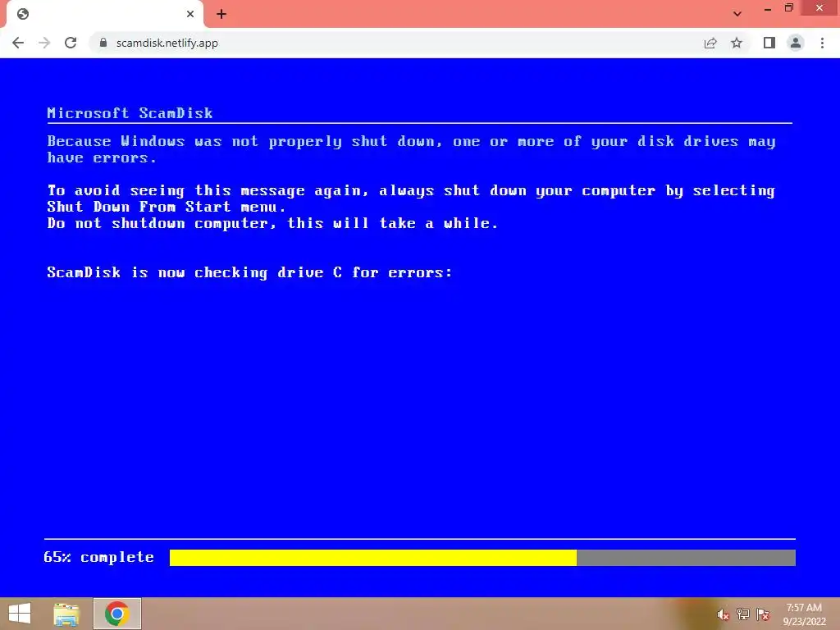
Task: Restore down the Chrome window
Action: click(788, 8)
